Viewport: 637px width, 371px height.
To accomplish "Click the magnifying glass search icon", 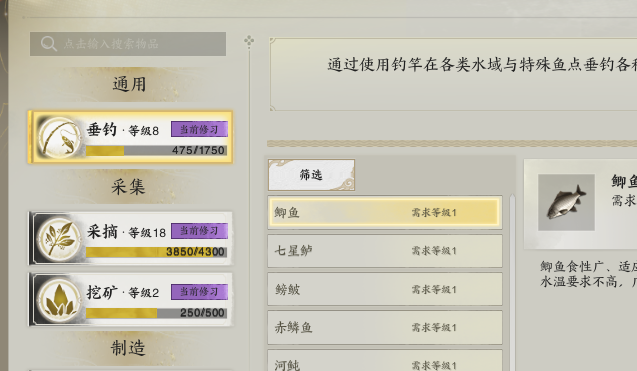I will [48, 43].
